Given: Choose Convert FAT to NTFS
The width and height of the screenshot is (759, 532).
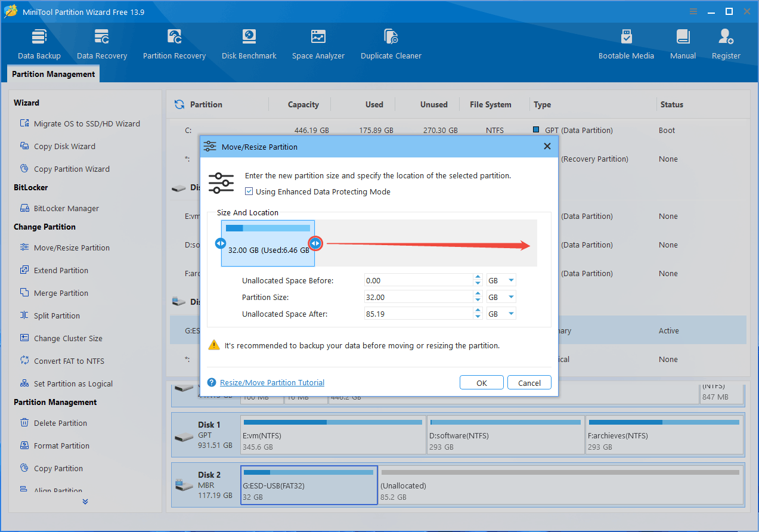Looking at the screenshot, I should coord(61,361).
